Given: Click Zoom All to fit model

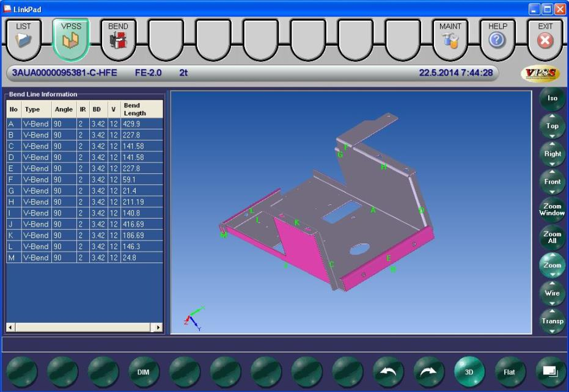Looking at the screenshot, I should pyautogui.click(x=552, y=237).
